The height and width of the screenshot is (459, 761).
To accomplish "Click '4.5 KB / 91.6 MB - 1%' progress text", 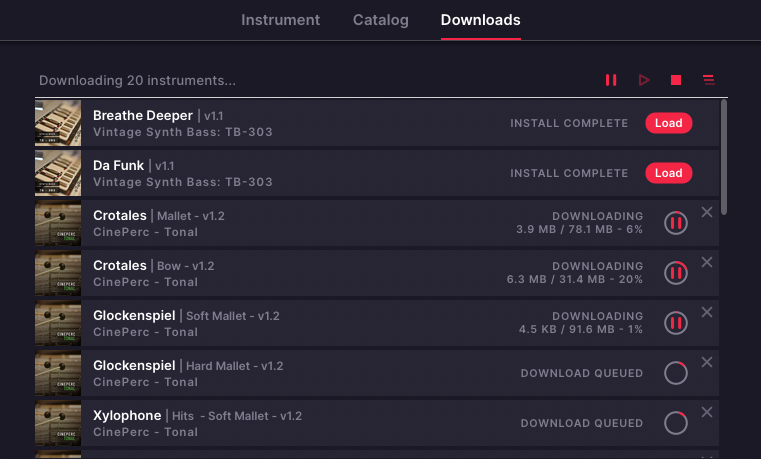I will point(580,329).
